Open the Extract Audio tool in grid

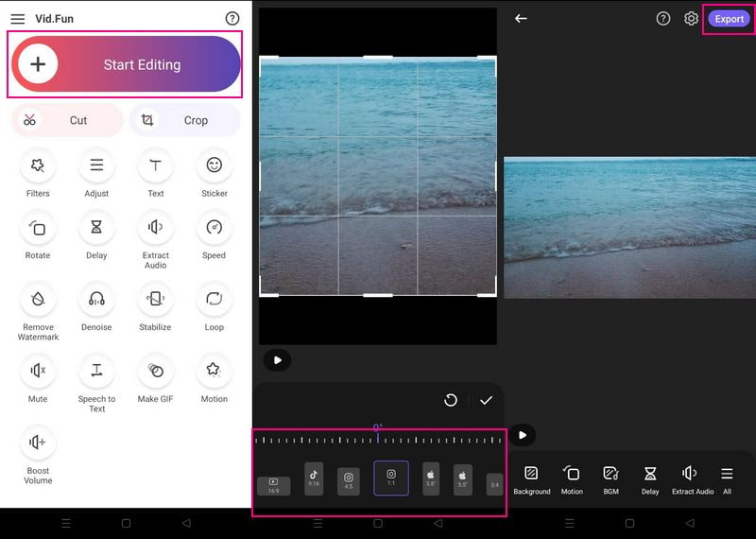tap(155, 228)
